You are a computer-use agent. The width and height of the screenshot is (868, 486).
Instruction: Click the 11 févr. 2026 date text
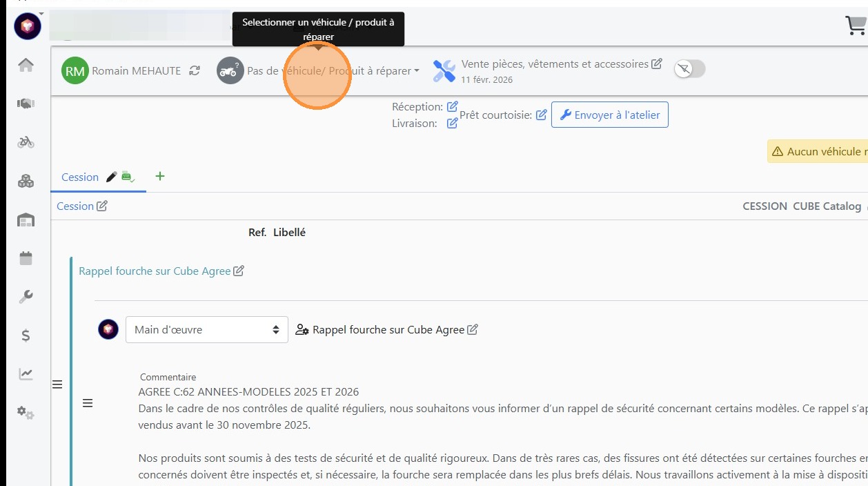point(487,79)
